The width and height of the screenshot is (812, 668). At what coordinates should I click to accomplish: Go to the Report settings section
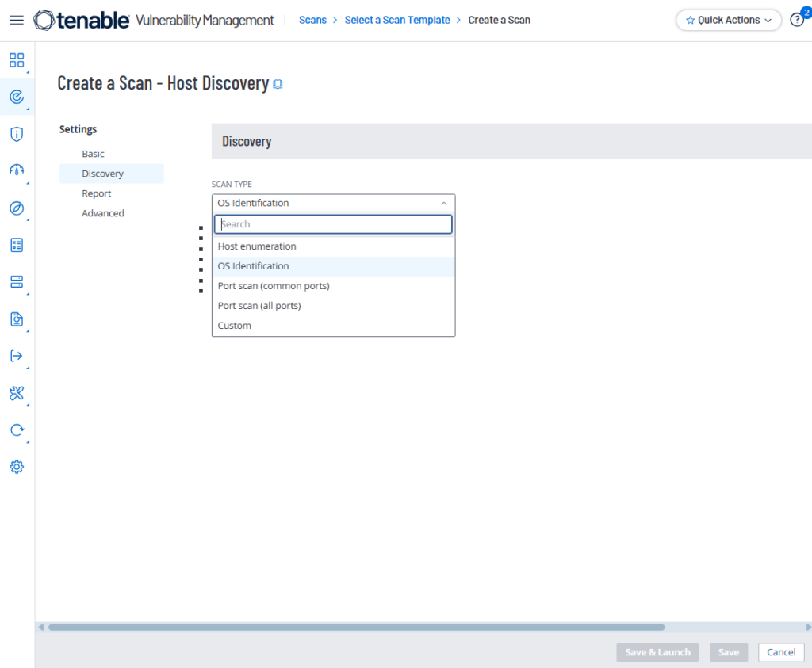96,193
